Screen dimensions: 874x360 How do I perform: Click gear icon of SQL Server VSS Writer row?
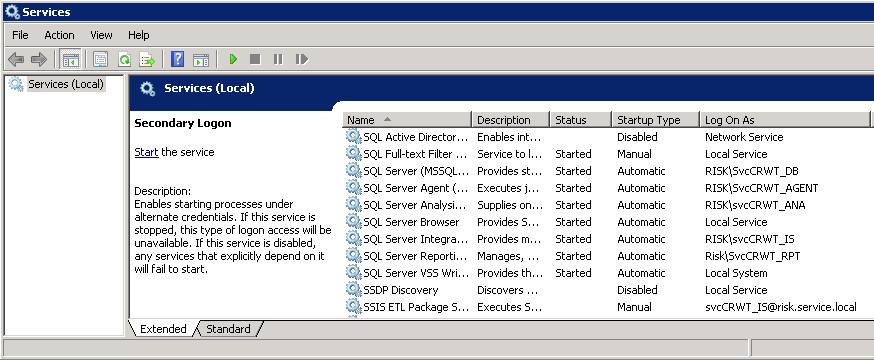[353, 273]
